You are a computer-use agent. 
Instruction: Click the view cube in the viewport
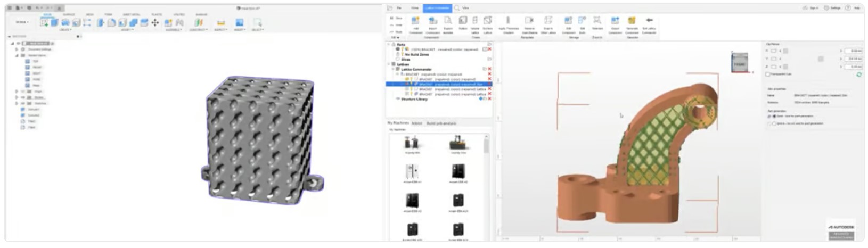(740, 63)
